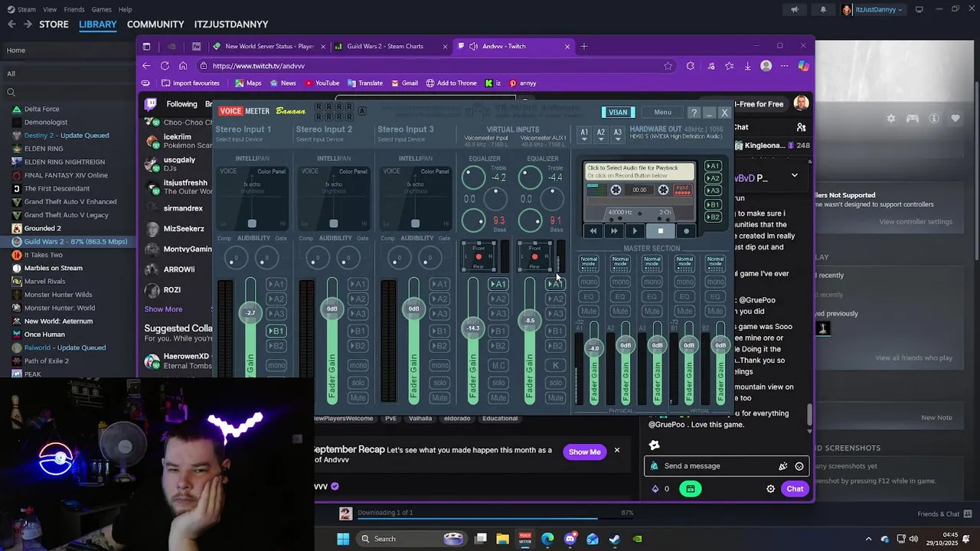The width and height of the screenshot is (980, 551).
Task: Refresh the Twitch page in Edge
Action: [x=165, y=66]
